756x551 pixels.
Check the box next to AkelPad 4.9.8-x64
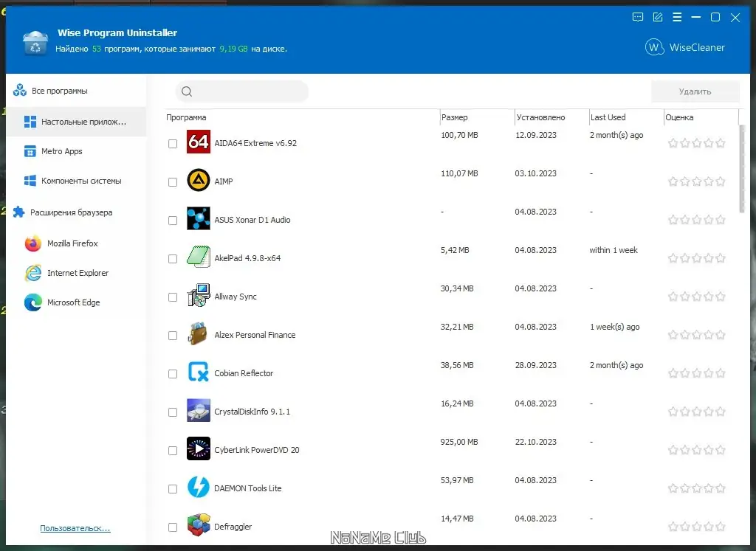tap(173, 259)
